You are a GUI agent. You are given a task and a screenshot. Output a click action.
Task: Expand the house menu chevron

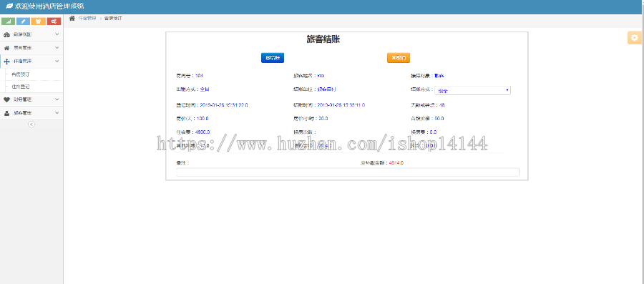(57, 48)
